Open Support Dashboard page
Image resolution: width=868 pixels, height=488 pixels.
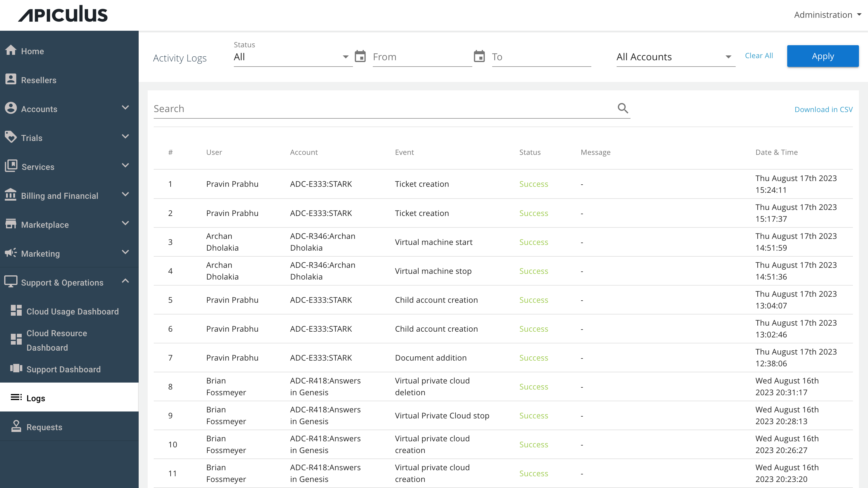[x=69, y=369]
